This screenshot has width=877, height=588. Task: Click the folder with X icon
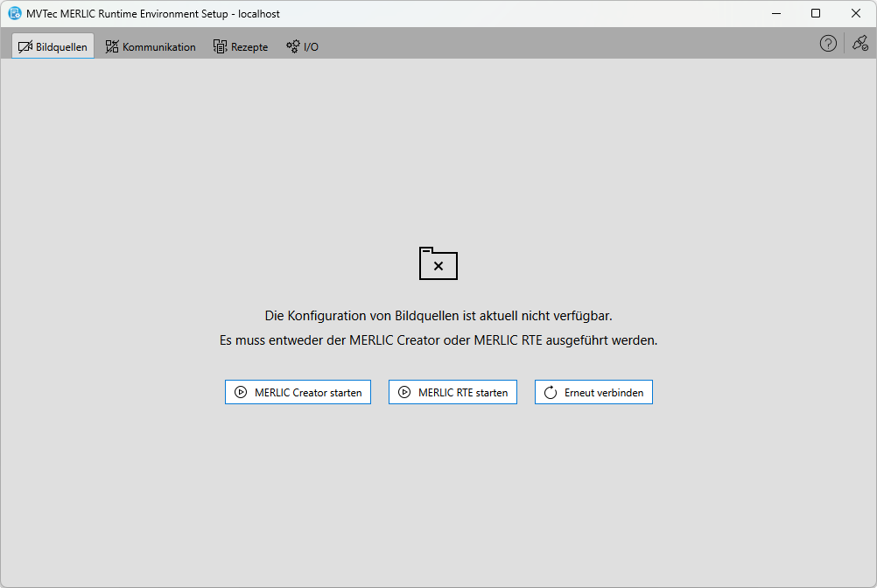pos(438,263)
